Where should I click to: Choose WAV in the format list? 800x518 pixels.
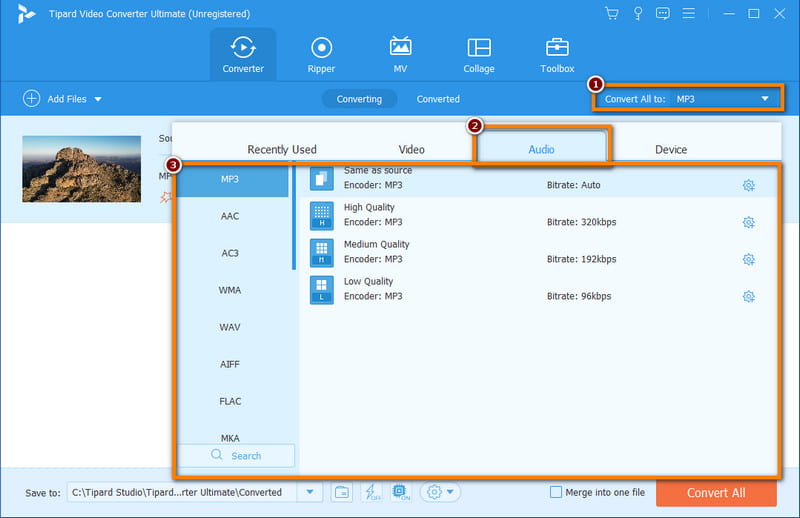click(230, 327)
